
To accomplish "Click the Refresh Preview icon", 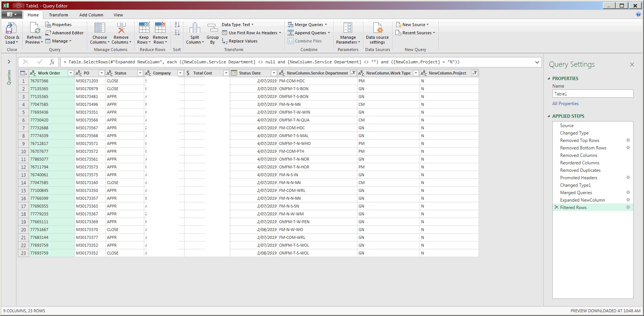I will point(34,28).
